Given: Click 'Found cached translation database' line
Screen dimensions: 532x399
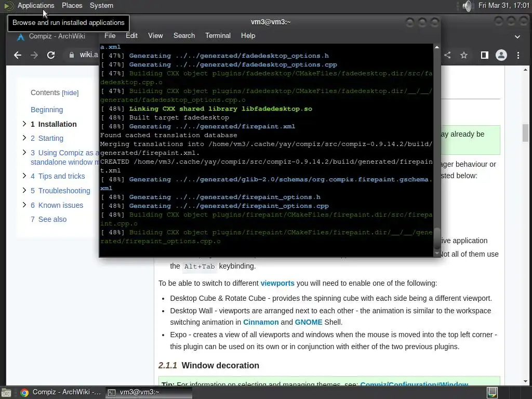Looking at the screenshot, I should coord(169,136).
